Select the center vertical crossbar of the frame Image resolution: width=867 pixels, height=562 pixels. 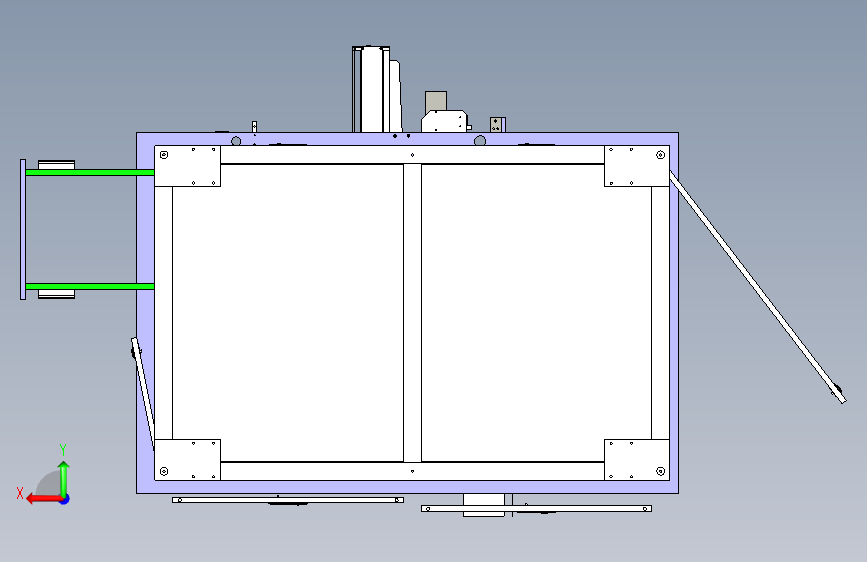click(x=412, y=313)
